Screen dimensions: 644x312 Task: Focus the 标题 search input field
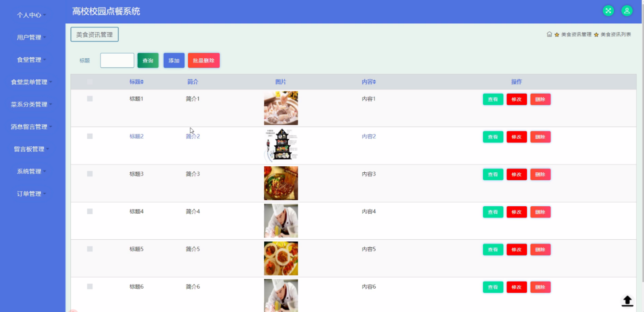117,61
